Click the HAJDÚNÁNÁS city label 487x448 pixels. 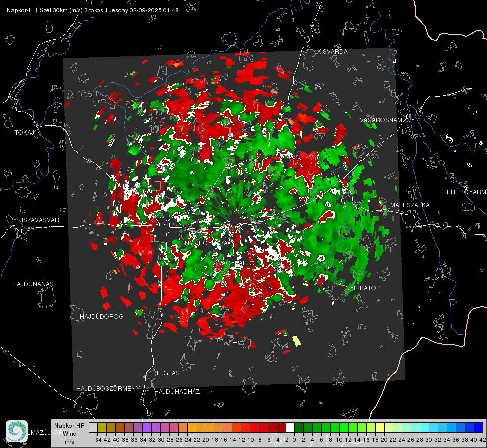[x=33, y=284]
